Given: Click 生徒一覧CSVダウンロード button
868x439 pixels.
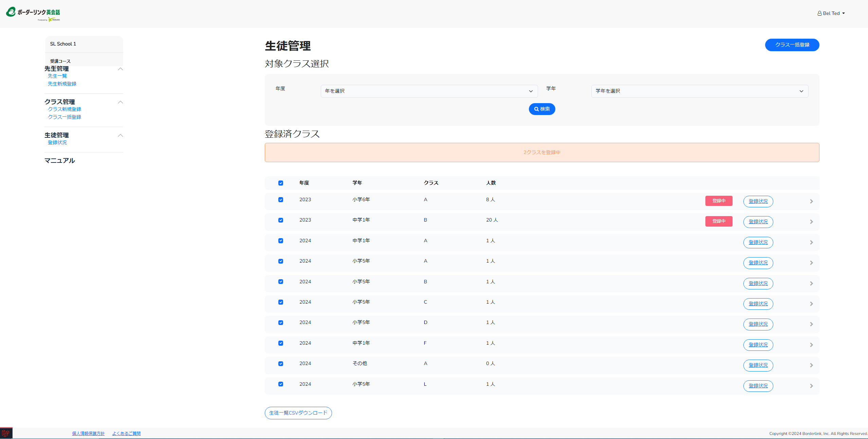Looking at the screenshot, I should point(298,413).
